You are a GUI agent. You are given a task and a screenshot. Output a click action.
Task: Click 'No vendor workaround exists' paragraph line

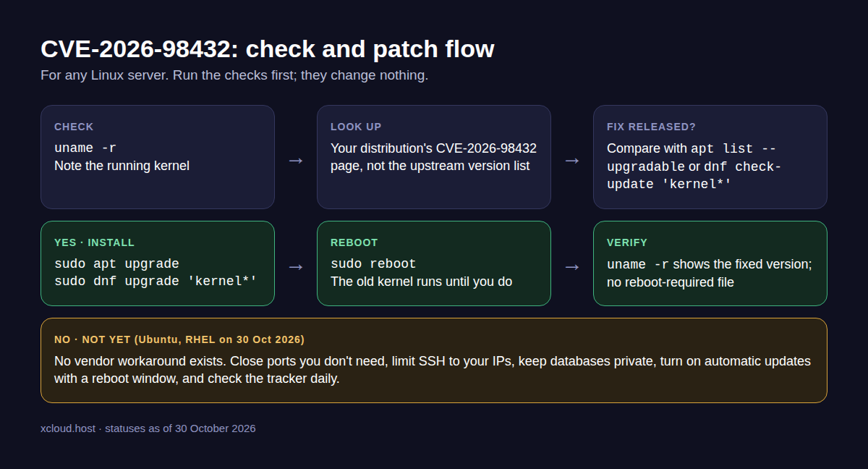pyautogui.click(x=433, y=361)
